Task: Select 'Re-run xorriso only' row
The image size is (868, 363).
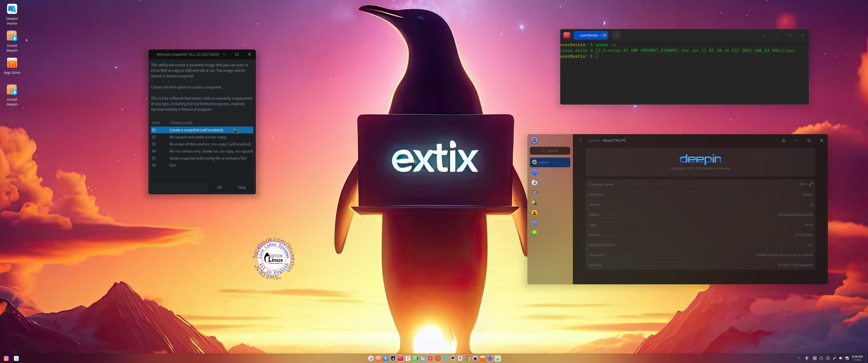Action: 202,151
